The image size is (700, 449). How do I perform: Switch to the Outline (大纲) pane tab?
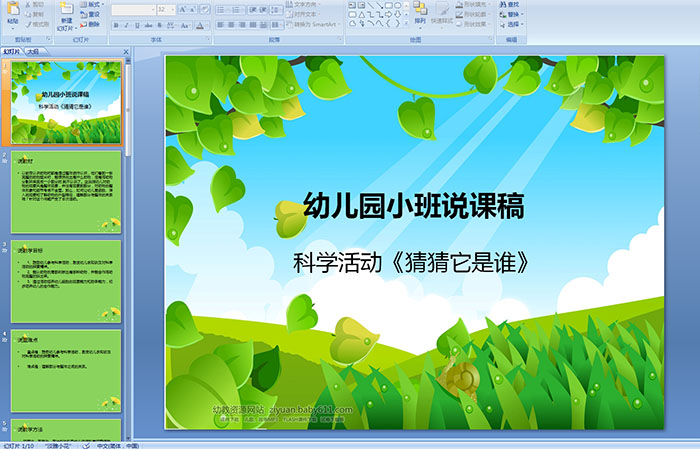coord(34,52)
